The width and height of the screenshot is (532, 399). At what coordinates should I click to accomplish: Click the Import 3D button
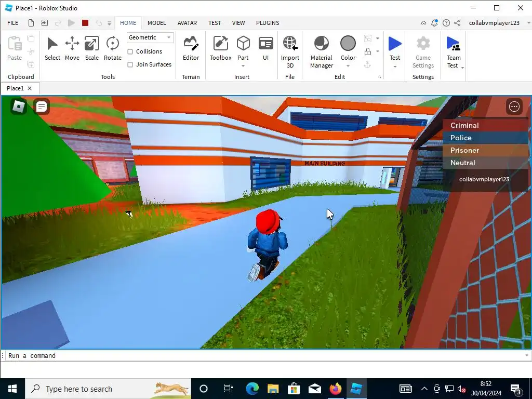[290, 52]
